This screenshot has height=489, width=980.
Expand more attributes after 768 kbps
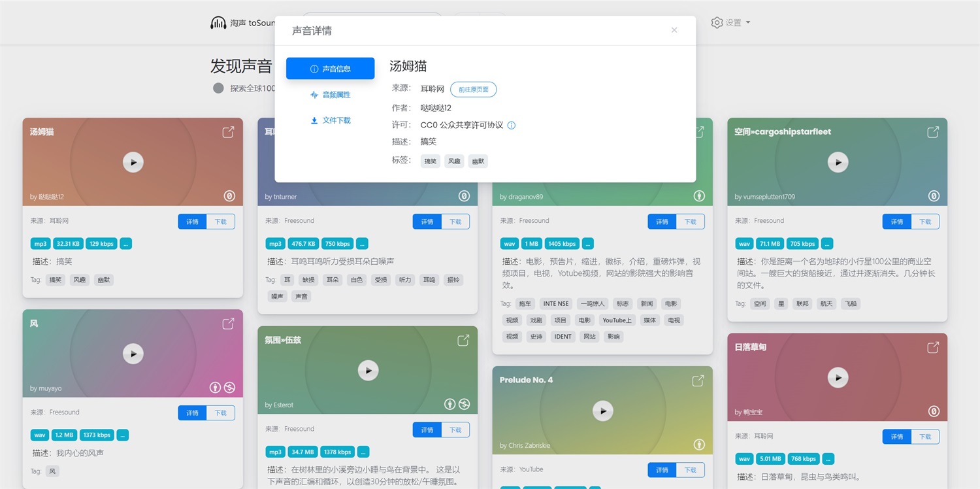(x=828, y=459)
